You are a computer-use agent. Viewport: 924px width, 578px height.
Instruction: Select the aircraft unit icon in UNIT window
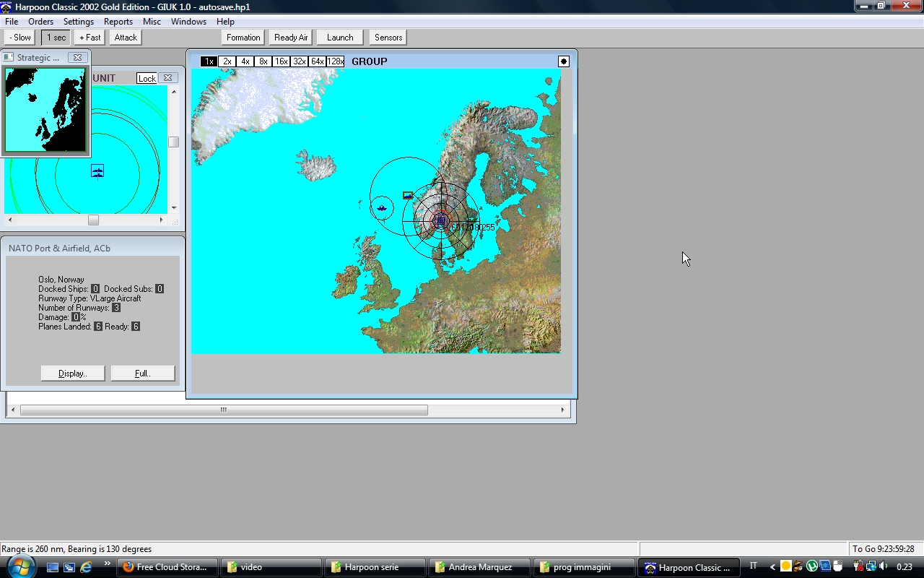pyautogui.click(x=97, y=171)
